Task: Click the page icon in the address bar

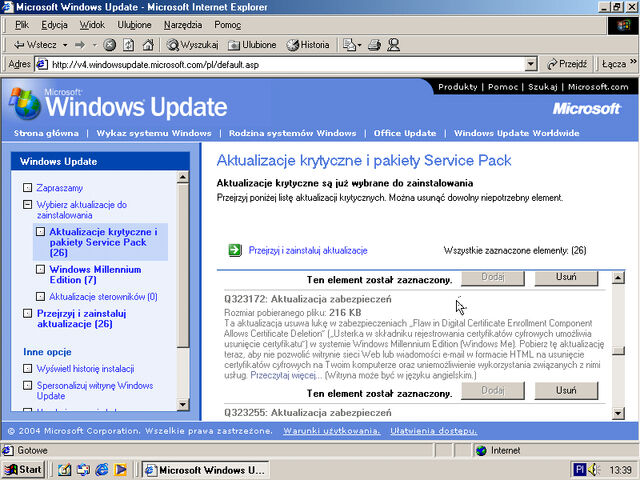Action: [42, 64]
